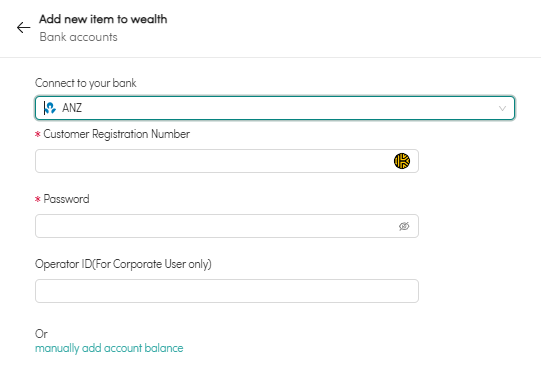
Task: Open Keeper password manager icon in field
Action: tap(402, 161)
